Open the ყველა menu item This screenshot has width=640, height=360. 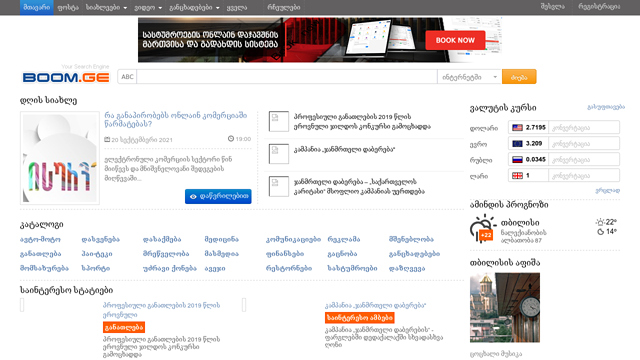pos(237,7)
